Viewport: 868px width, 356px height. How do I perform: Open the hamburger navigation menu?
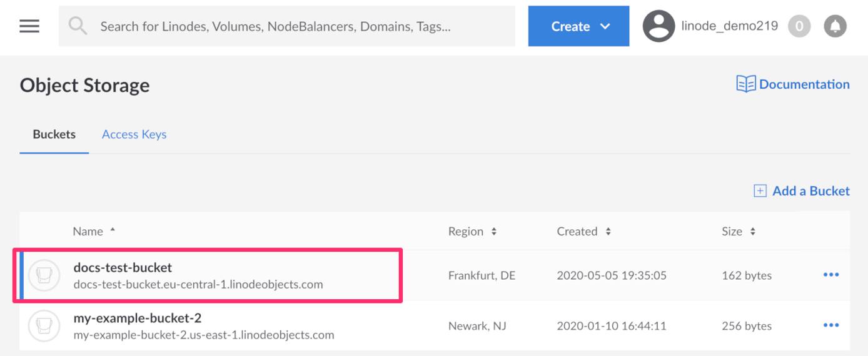click(x=29, y=26)
